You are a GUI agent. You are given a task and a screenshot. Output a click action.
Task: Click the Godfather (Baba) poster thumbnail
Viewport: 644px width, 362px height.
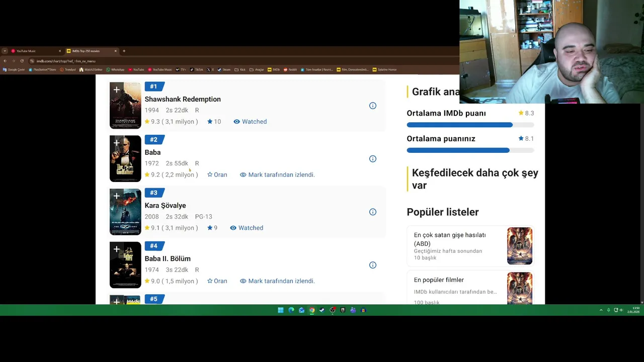(x=125, y=159)
